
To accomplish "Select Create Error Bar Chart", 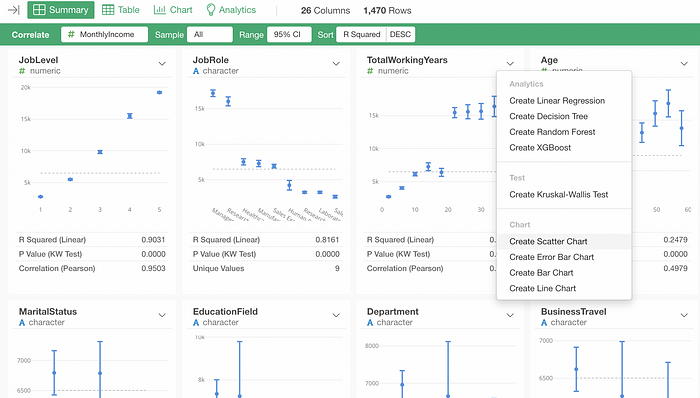I will [x=564, y=257].
